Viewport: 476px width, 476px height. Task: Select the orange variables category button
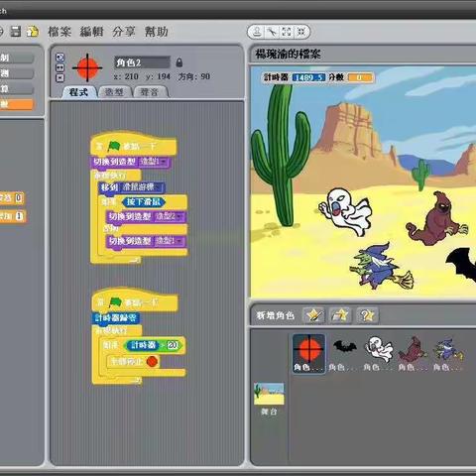click(17, 104)
